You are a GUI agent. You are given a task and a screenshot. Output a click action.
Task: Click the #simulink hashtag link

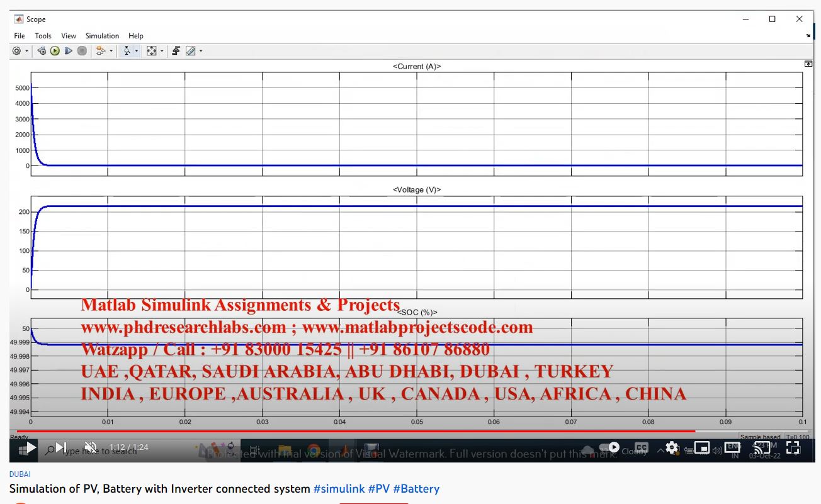pos(339,489)
